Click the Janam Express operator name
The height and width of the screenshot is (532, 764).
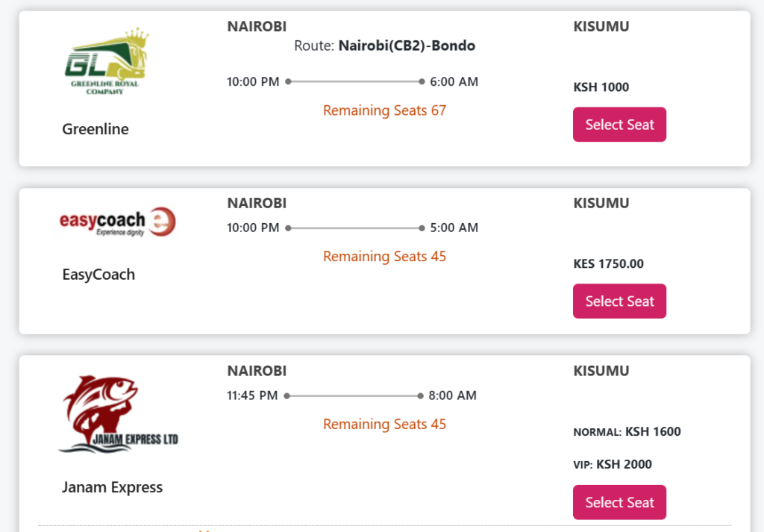pyautogui.click(x=112, y=487)
